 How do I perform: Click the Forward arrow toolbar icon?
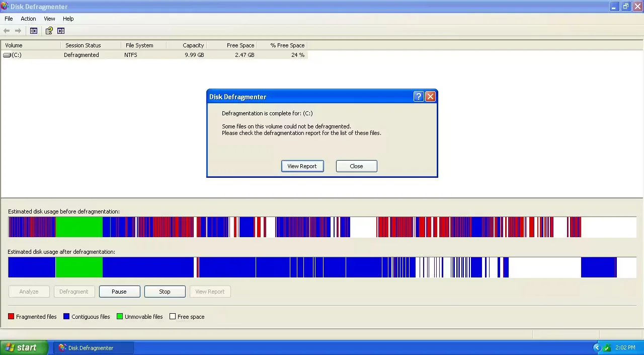[18, 31]
